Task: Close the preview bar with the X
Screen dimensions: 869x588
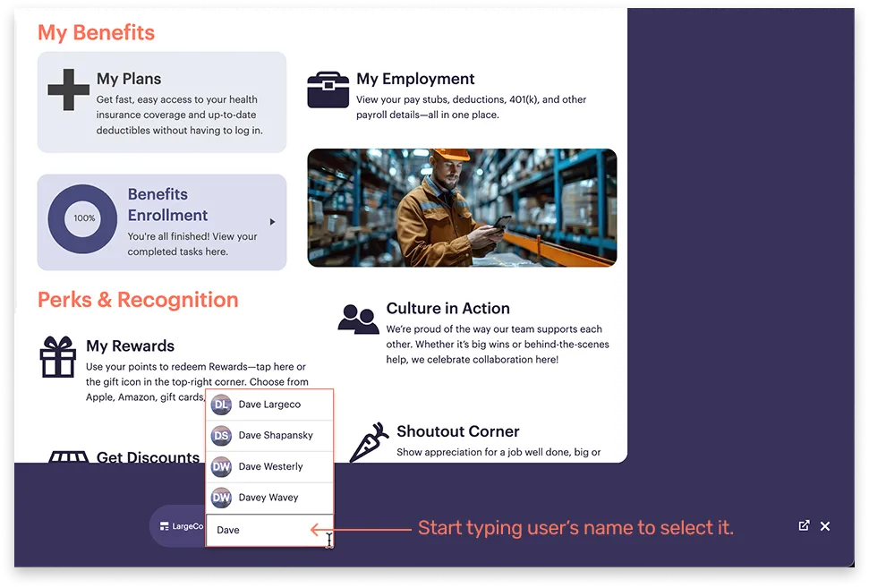Action: pos(825,526)
